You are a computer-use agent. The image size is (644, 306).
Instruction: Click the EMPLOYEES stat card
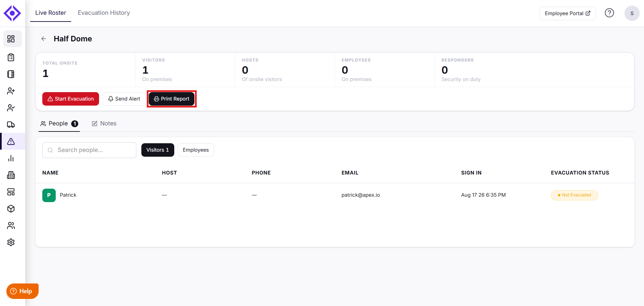tap(384, 70)
